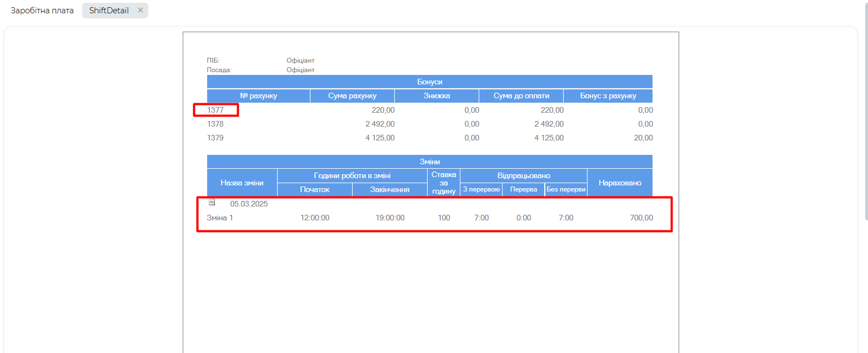
Task: Switch to the Заробітна плата tab
Action: click(x=42, y=11)
